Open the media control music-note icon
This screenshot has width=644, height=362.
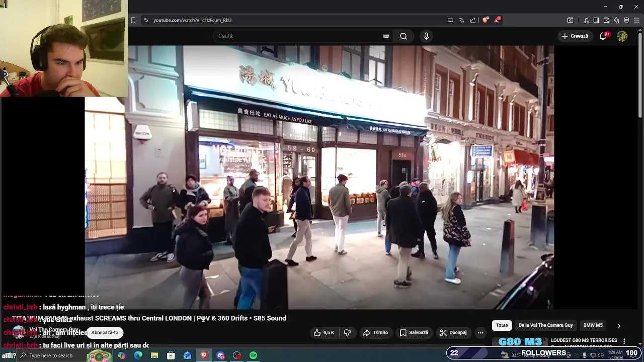pyautogui.click(x=586, y=20)
